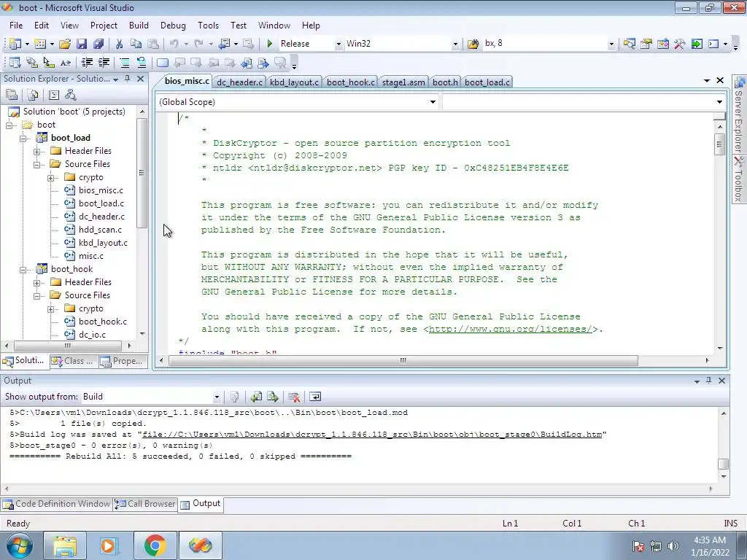Screen dimensions: 747x560
Task: Click Increase Line Indent icon
Action: pos(104,63)
